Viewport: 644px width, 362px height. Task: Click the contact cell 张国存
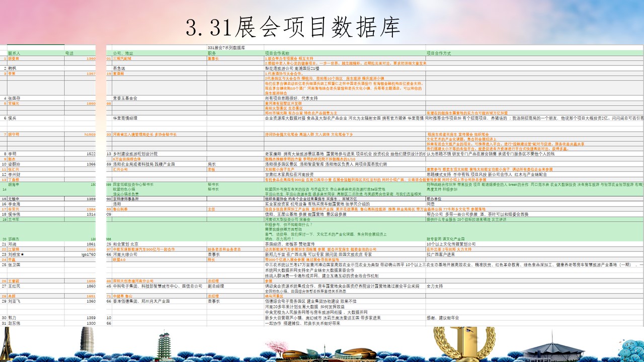pos(15,98)
